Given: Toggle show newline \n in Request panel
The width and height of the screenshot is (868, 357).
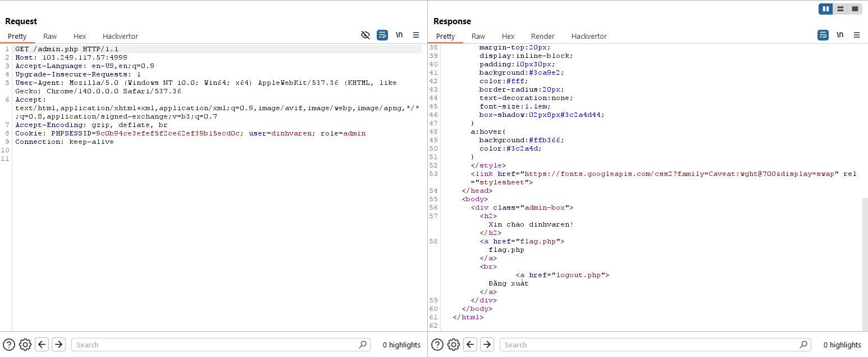Looking at the screenshot, I should (399, 35).
